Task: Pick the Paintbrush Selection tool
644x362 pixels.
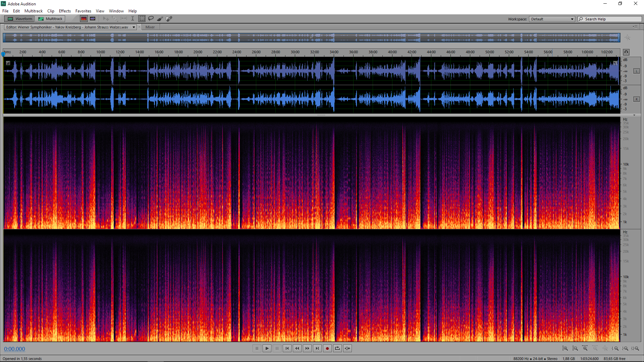Action: coord(160,19)
